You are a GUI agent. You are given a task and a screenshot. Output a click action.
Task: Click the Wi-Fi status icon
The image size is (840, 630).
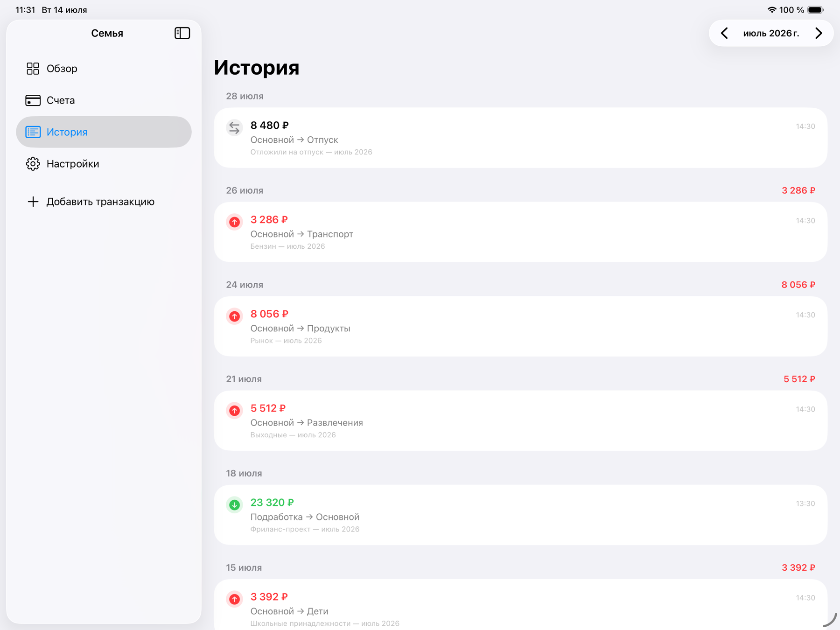pos(772,10)
